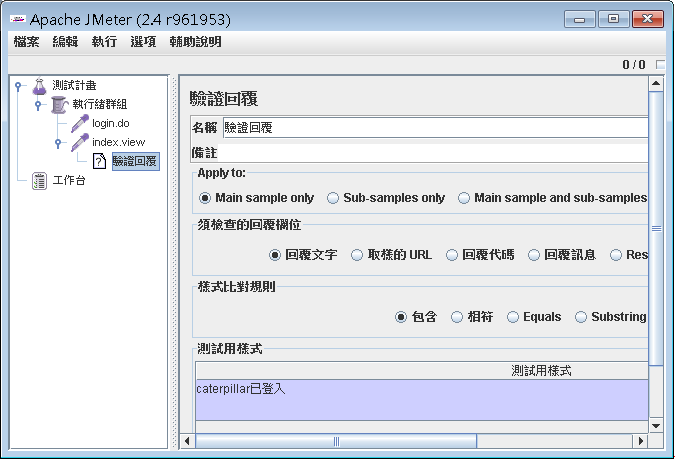Viewport: 675px width, 459px height.
Task: Select 回覆訊息 radio button
Action: coord(534,255)
